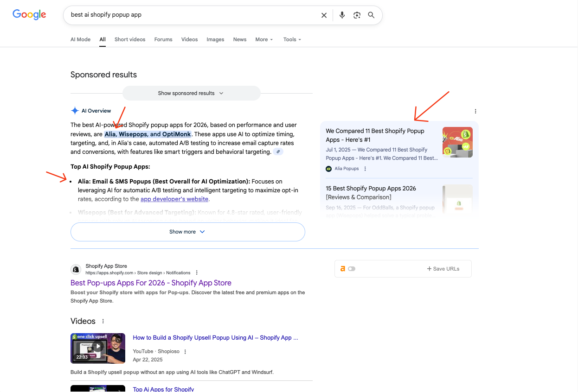This screenshot has height=392, width=578.
Task: Start voice search with the microphone icon
Action: (x=342, y=15)
